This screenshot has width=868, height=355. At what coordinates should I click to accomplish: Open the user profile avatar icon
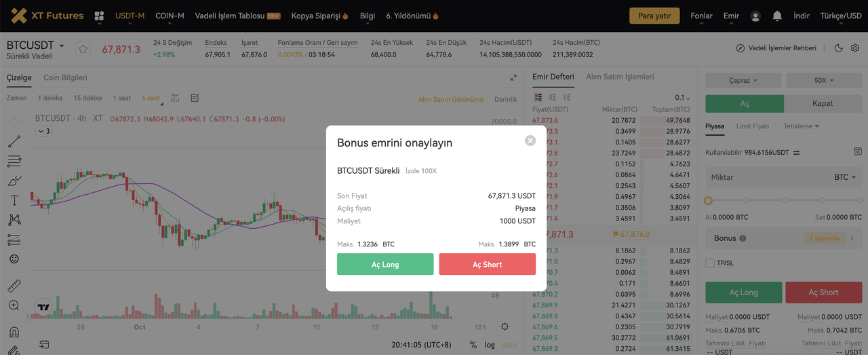coord(755,16)
